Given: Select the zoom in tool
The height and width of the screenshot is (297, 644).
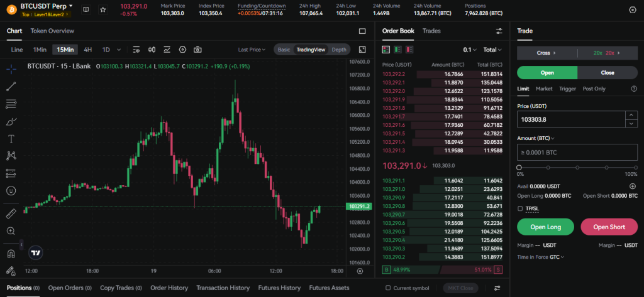Looking at the screenshot, I should [x=11, y=231].
